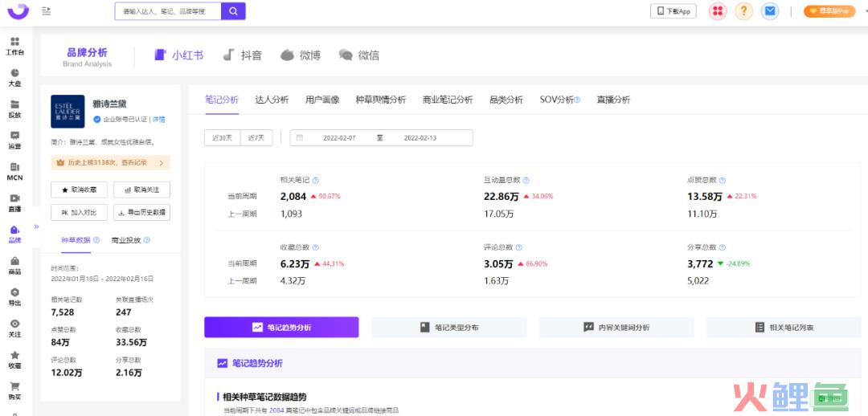The width and height of the screenshot is (868, 416).
Task: Switch platform to 微博
Action: [x=301, y=55]
